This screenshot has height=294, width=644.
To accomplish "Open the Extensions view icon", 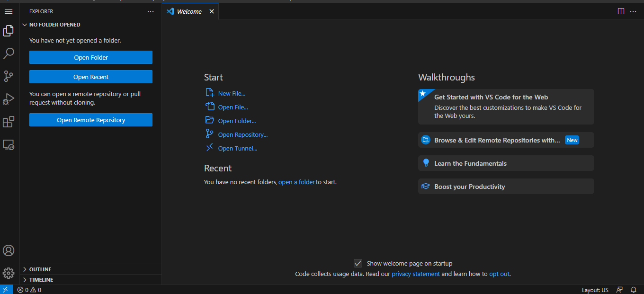I will 9,122.
